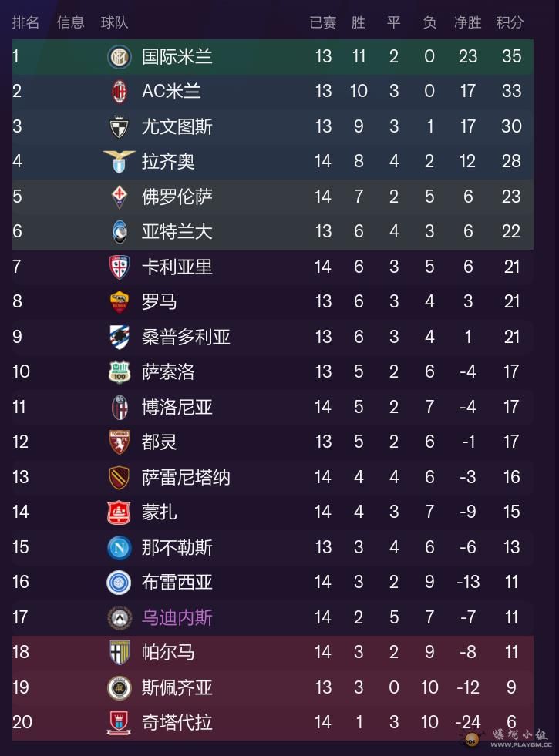The width and height of the screenshot is (559, 756).
Task: Click the AC Milan club crest
Action: 119,91
